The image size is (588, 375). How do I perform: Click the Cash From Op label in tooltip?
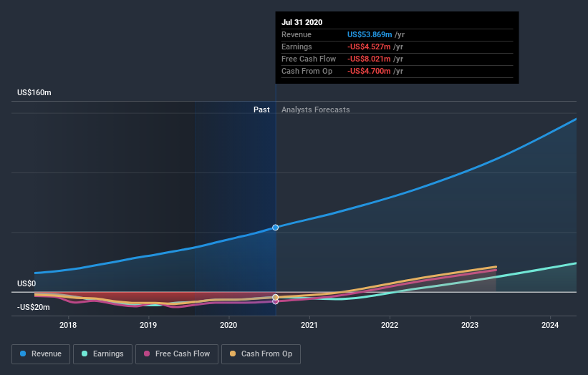click(x=307, y=71)
